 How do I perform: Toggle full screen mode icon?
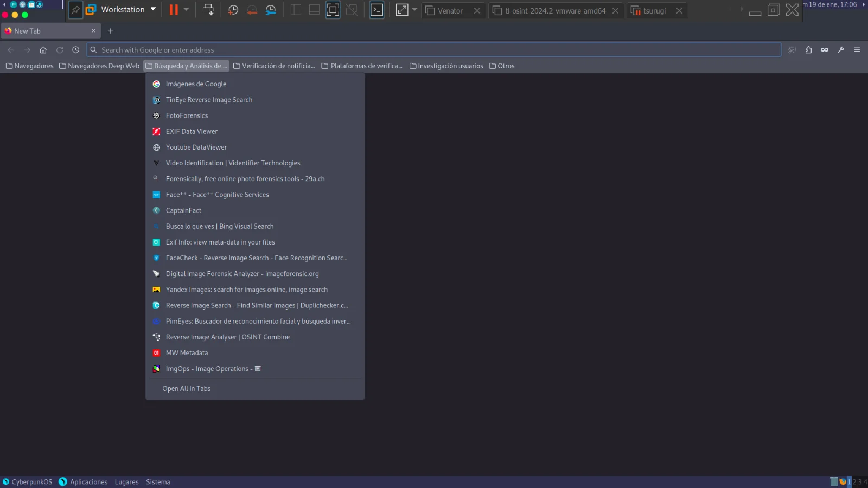(x=333, y=10)
